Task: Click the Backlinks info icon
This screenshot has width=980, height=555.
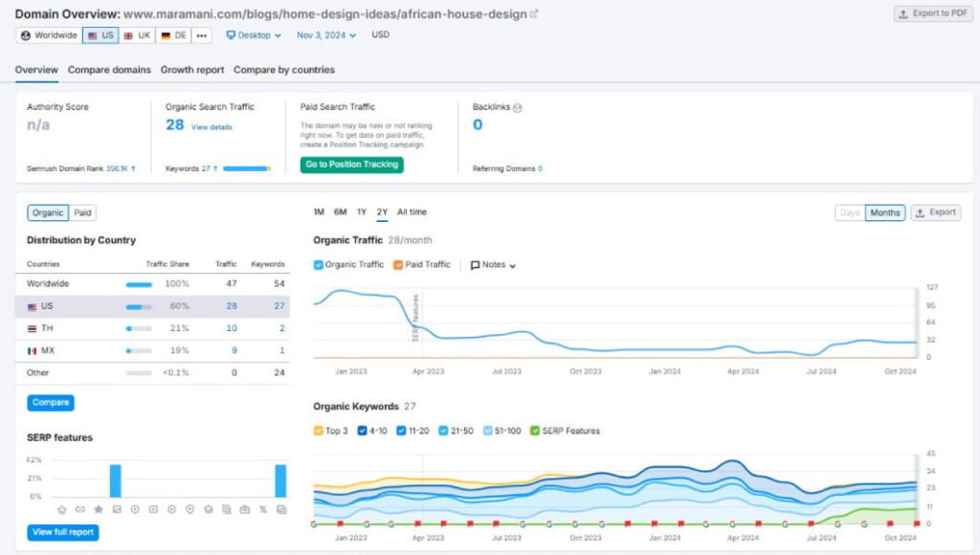Action: click(x=518, y=108)
